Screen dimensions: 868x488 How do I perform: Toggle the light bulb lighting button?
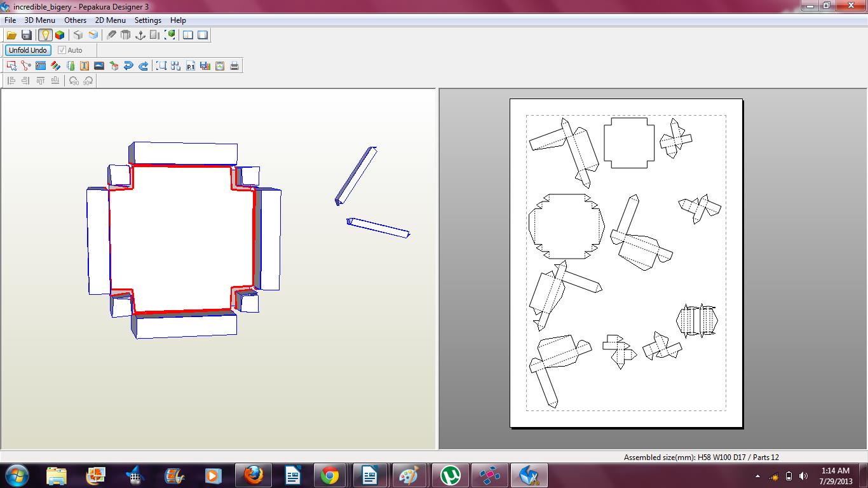point(45,35)
